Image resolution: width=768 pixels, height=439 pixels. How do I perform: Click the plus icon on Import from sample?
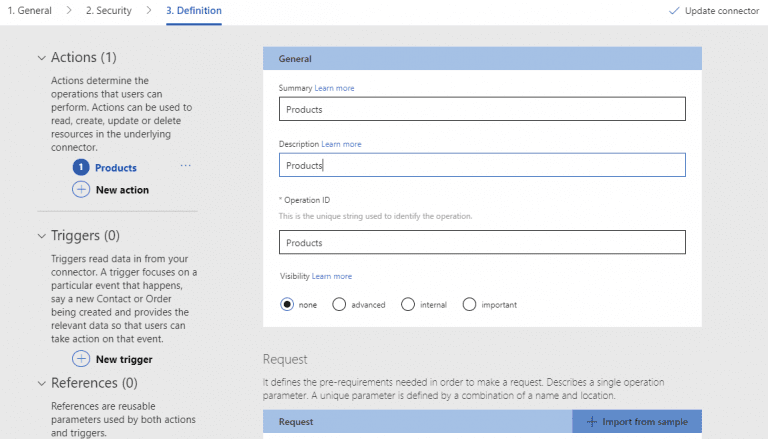[591, 422]
